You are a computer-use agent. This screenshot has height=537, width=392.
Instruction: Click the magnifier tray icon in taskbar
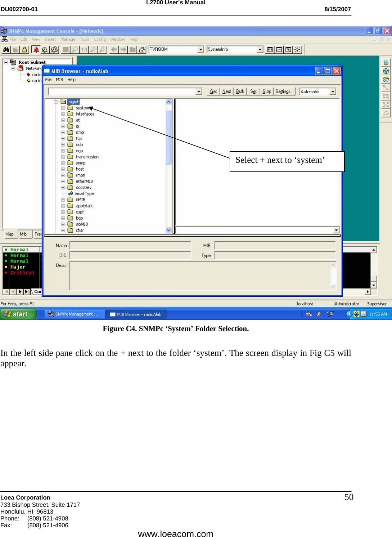[330, 314]
